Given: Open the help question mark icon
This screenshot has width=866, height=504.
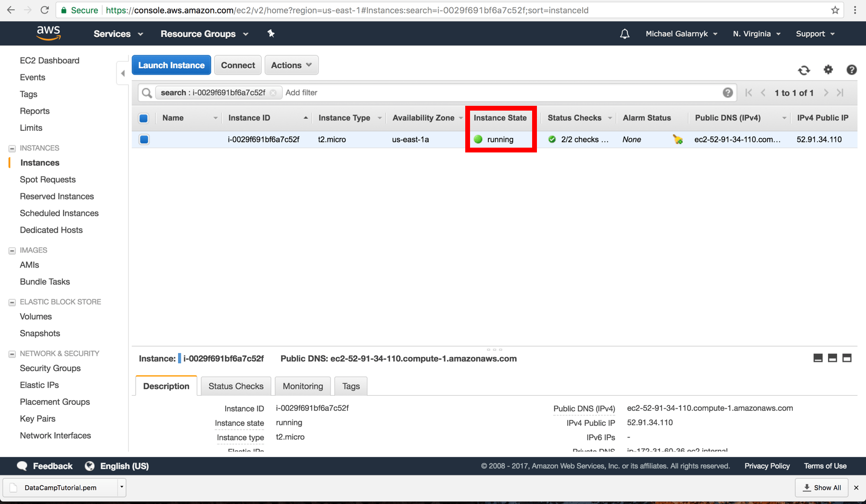Looking at the screenshot, I should [852, 70].
